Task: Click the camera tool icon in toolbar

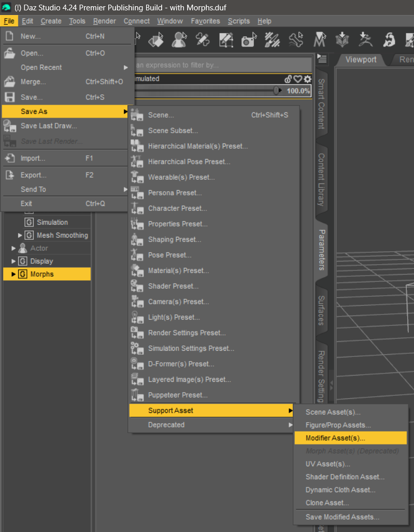Action: point(248,40)
